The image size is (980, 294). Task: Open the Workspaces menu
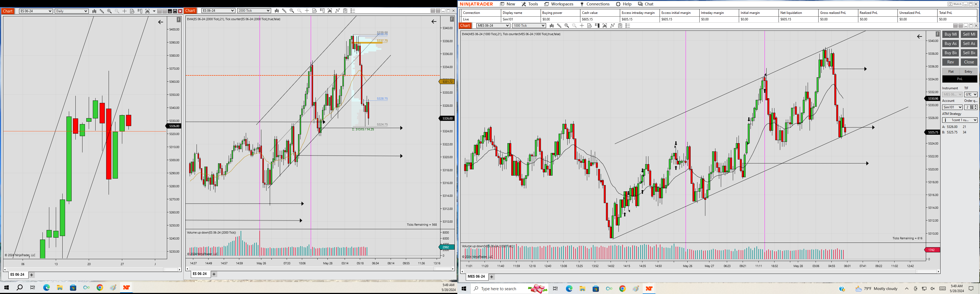coord(559,4)
